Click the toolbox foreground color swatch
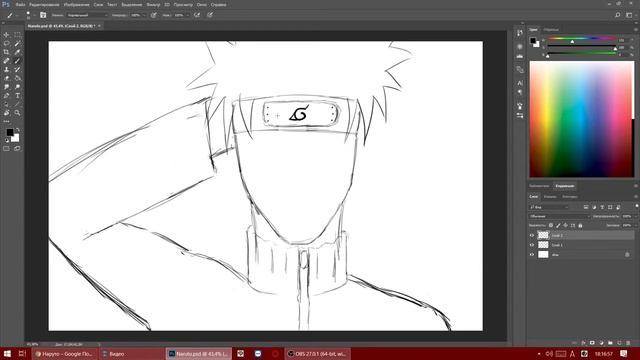 pos(9,132)
